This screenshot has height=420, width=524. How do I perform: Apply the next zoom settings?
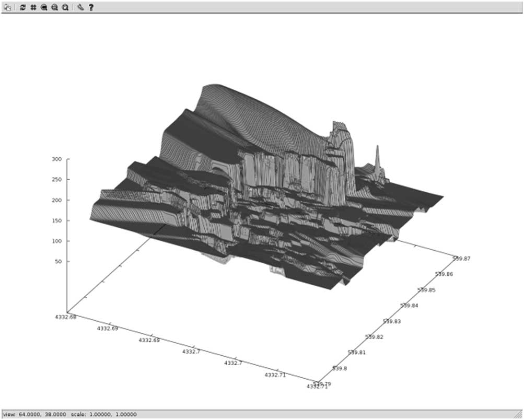pyautogui.click(x=54, y=8)
